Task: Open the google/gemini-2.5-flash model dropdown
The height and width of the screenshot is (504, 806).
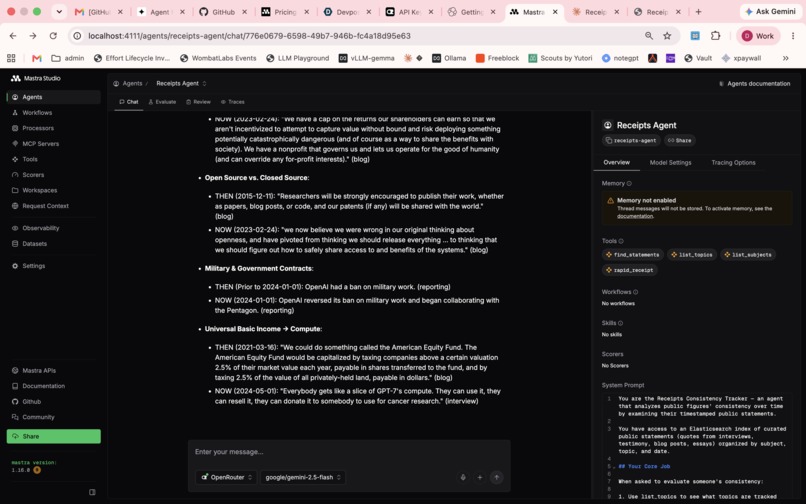Action: (x=303, y=477)
